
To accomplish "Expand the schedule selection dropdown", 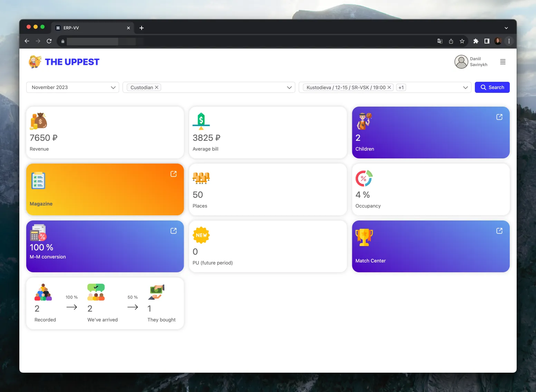I will pos(465,87).
